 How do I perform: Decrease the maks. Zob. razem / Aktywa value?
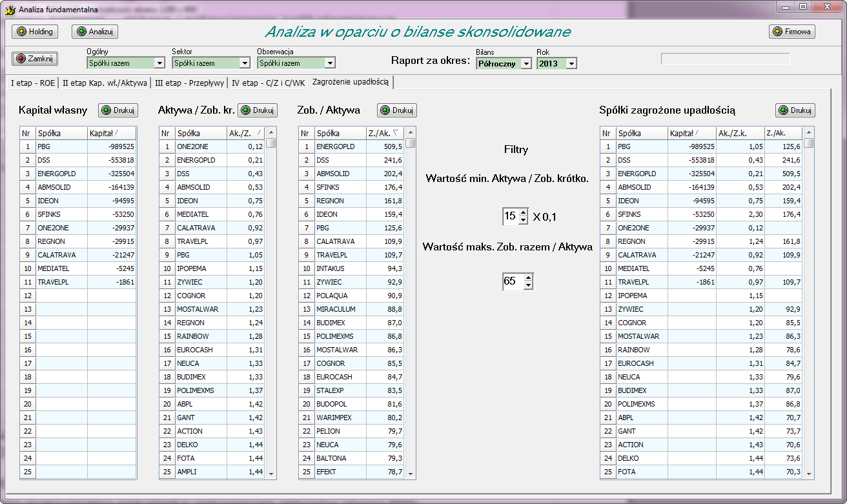click(529, 286)
